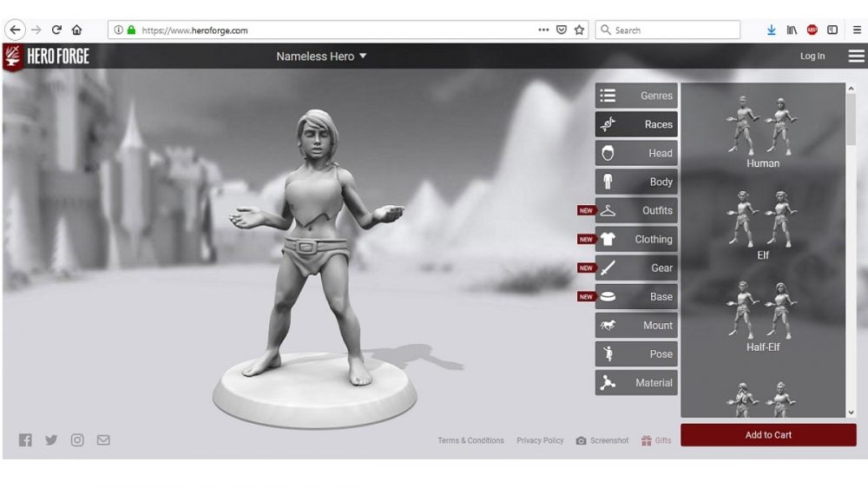Click the email envelope icon
The image size is (868, 489).
[x=103, y=440]
